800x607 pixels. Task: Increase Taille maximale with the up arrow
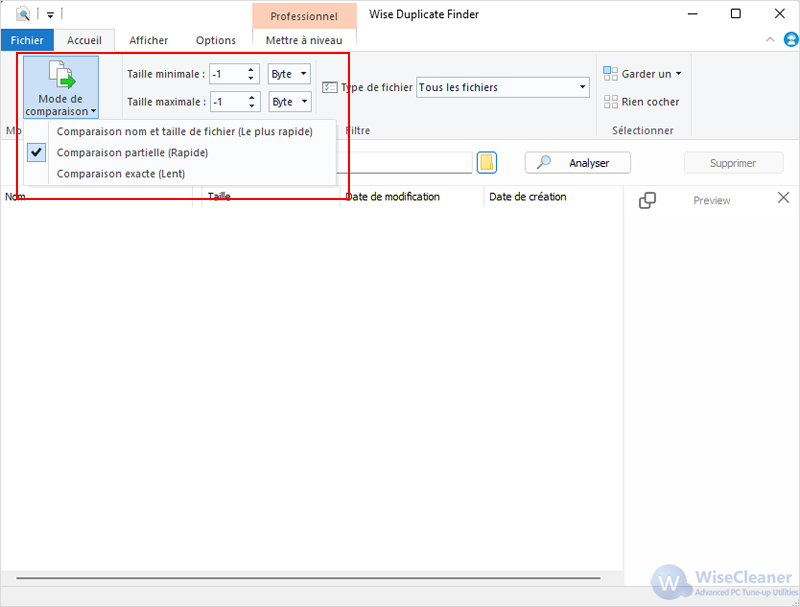(252, 97)
